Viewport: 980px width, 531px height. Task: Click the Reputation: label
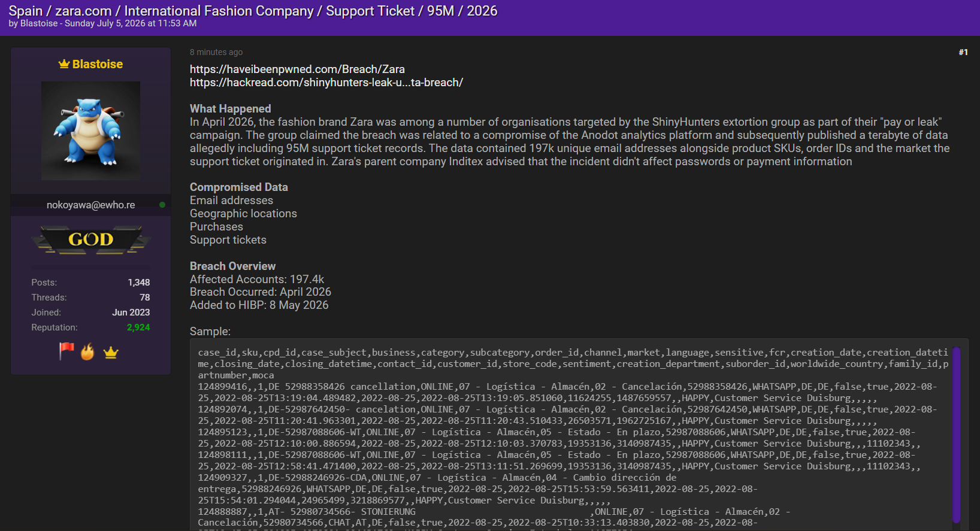[x=55, y=327]
